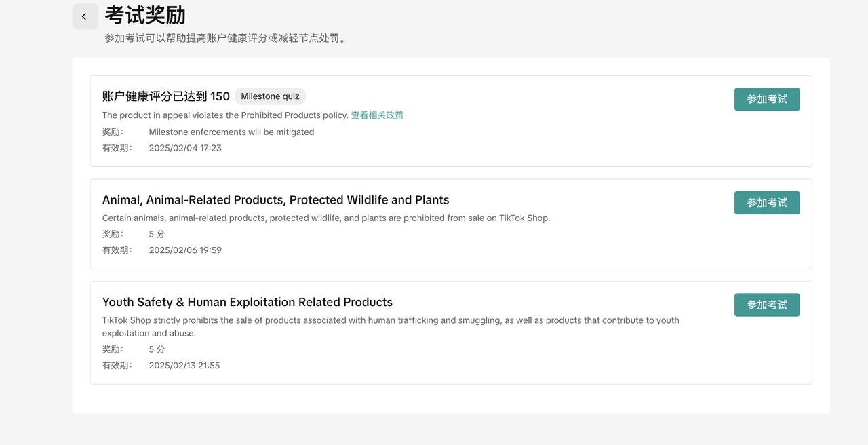Click the expiry date 2025/02/04 17:23
The image size is (868, 445).
pos(185,148)
